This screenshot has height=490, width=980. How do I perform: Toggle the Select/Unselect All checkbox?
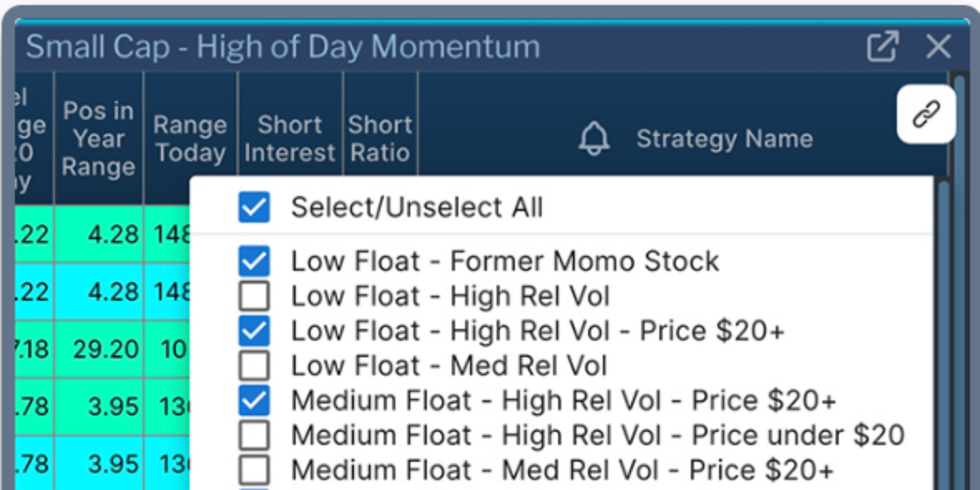[254, 207]
